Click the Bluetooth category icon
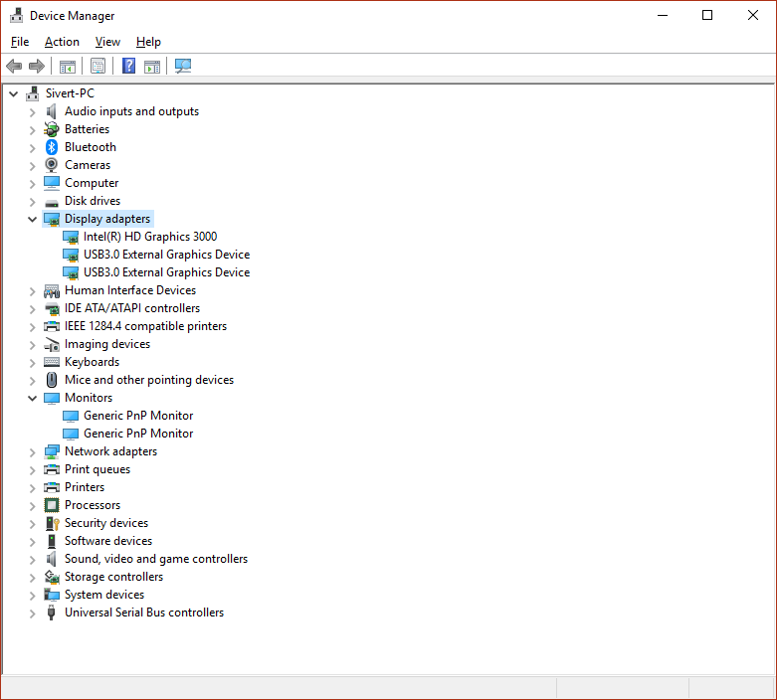Screen dimensions: 777x700 coord(52,147)
